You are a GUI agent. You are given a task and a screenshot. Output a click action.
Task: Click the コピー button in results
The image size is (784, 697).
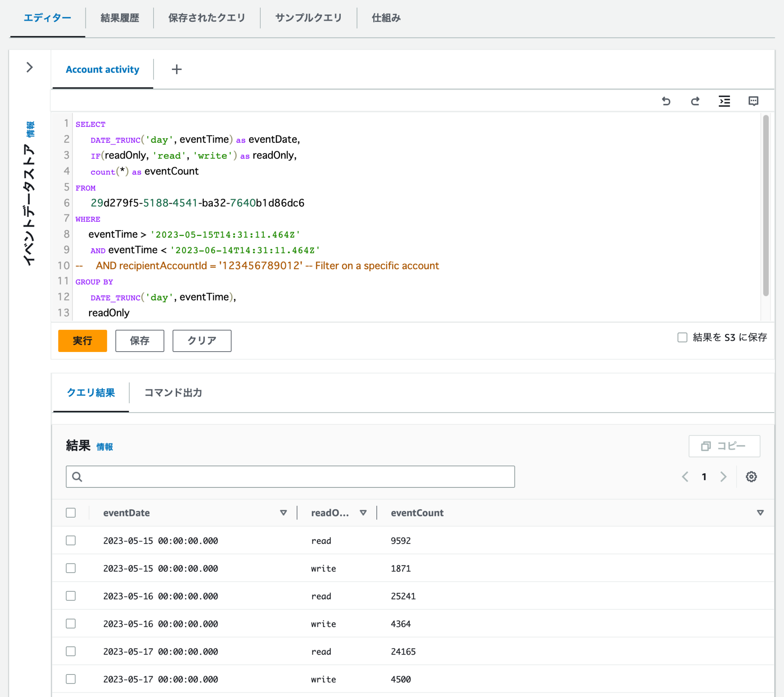click(x=724, y=446)
